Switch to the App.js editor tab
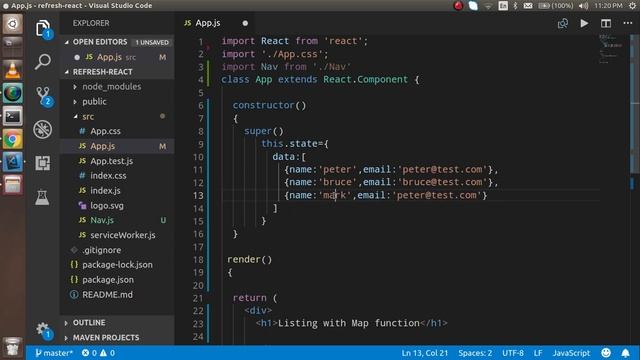 208,23
